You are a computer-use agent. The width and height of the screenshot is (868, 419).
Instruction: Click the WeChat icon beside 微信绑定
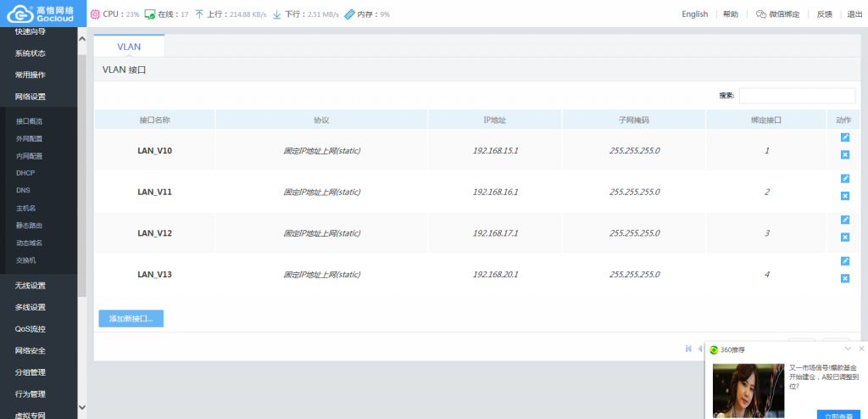click(761, 14)
